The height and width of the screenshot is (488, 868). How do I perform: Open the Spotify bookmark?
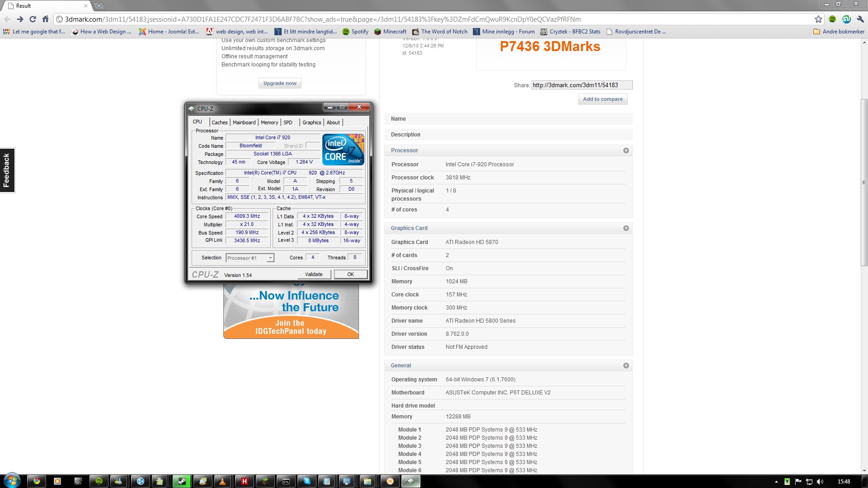(x=355, y=32)
